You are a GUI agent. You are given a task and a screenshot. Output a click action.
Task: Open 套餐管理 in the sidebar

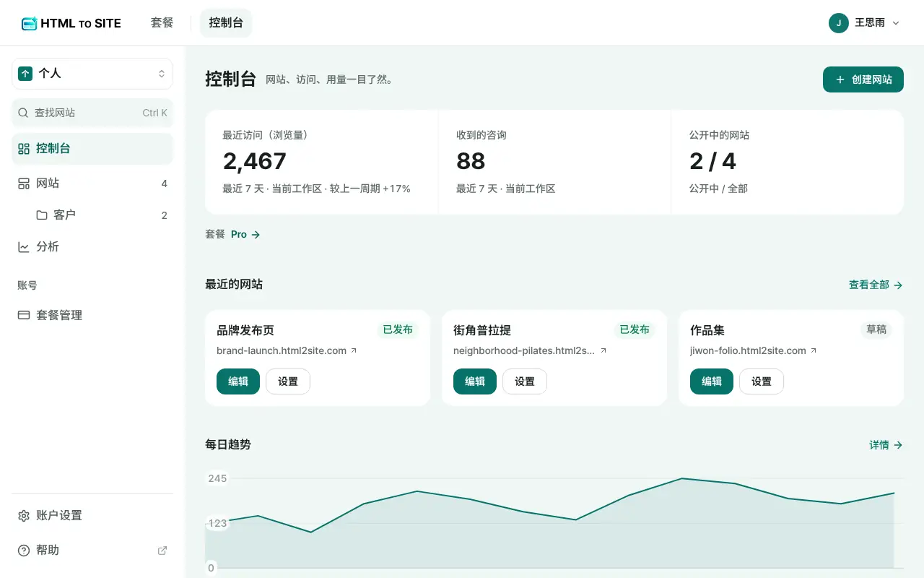(x=92, y=315)
